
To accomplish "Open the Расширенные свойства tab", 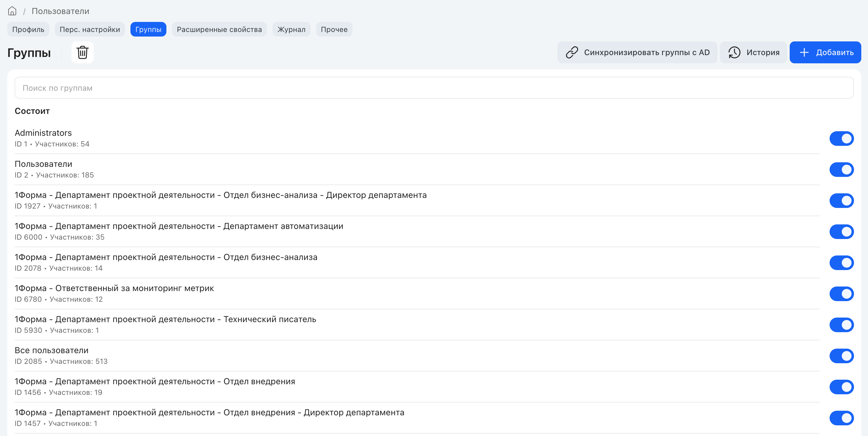I will (x=219, y=29).
